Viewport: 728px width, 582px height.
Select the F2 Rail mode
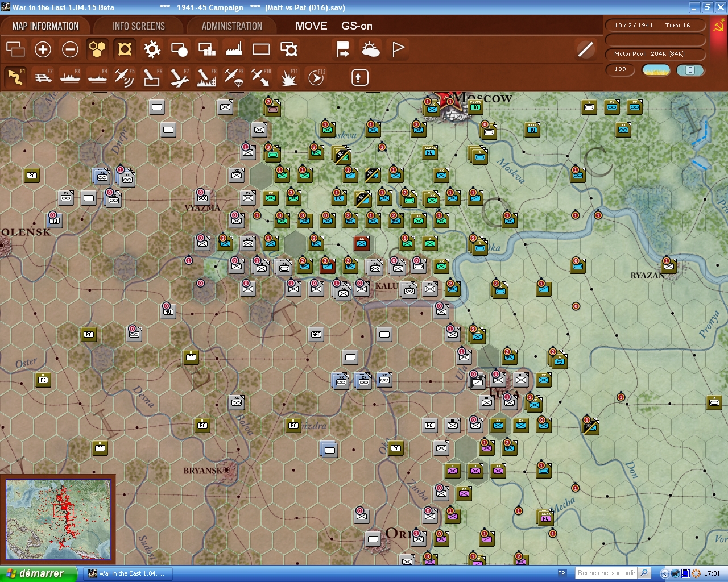[43, 77]
